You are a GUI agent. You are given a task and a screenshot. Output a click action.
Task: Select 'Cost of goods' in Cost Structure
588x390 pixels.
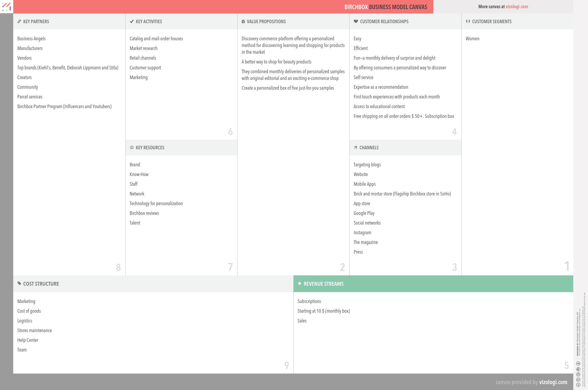click(29, 311)
